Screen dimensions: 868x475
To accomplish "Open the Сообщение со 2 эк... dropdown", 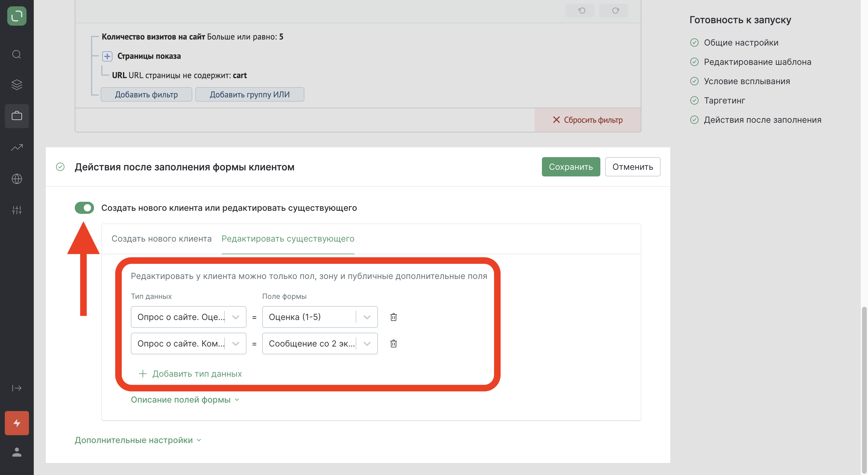I will point(320,344).
